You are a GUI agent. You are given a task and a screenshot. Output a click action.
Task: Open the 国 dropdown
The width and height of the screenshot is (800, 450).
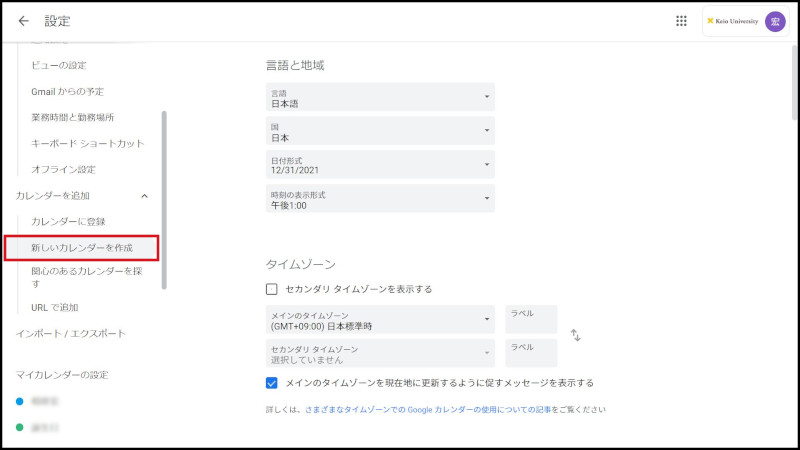[x=380, y=131]
